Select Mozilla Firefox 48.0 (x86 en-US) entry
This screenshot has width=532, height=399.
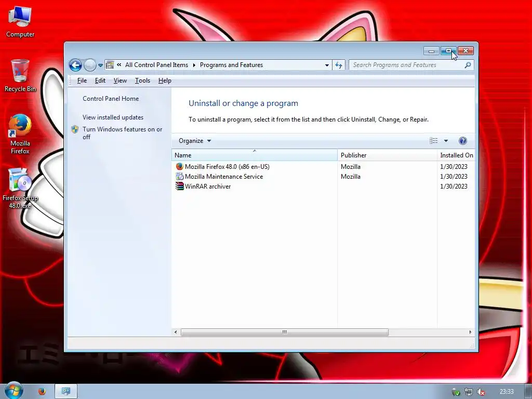[x=227, y=167]
